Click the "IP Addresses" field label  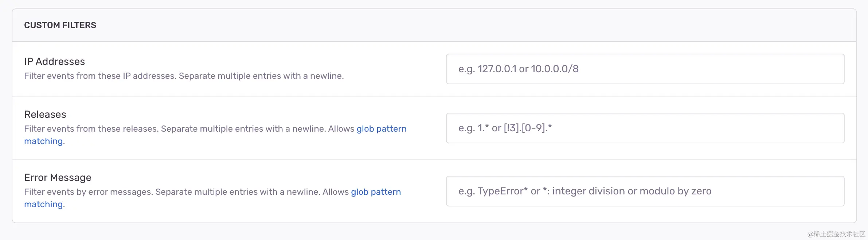pos(54,62)
